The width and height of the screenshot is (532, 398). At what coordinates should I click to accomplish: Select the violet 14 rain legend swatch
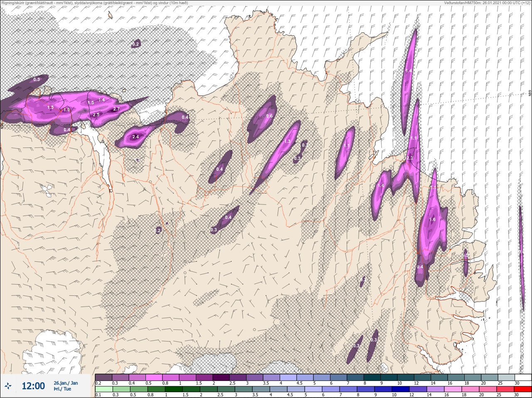click(436, 389)
